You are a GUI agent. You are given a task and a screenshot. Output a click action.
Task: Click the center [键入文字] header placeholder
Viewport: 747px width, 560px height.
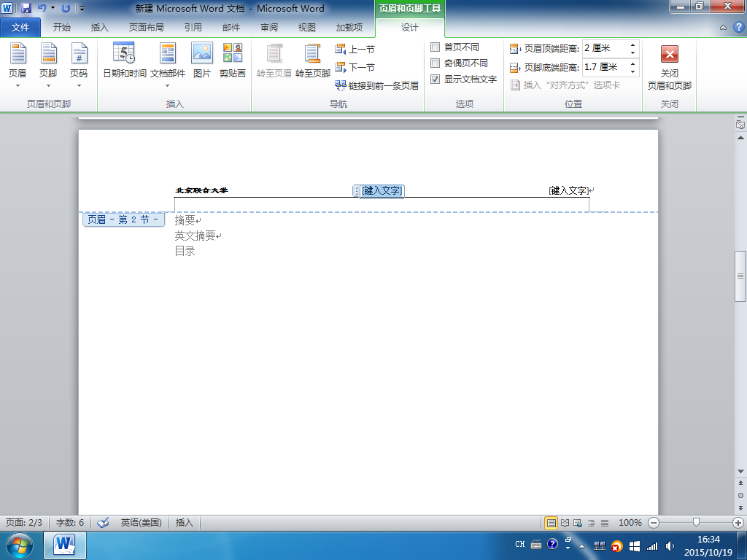382,191
